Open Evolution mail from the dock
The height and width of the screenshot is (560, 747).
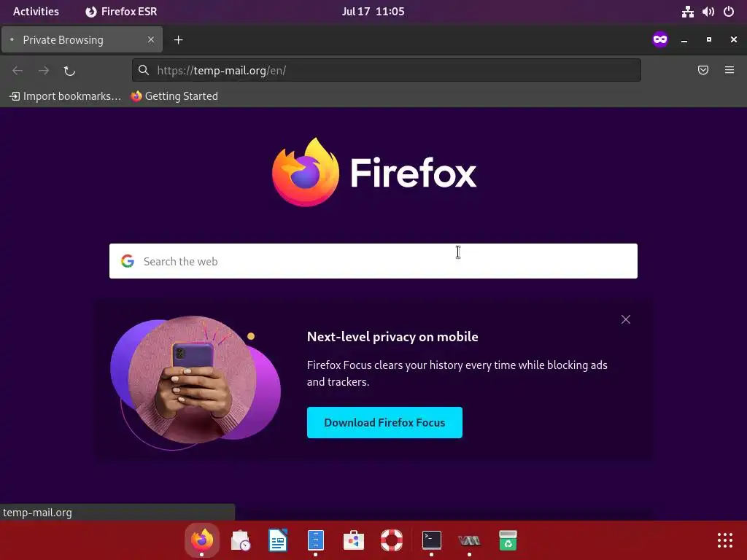pos(240,540)
